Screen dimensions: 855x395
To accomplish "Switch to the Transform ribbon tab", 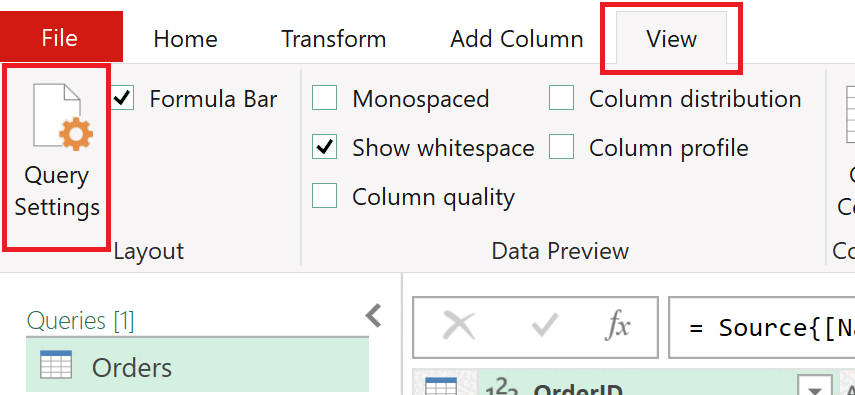I will coord(334,39).
